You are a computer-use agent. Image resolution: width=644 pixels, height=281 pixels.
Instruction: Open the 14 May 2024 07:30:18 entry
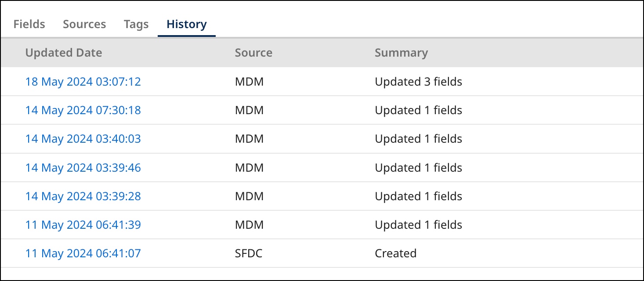tap(83, 110)
